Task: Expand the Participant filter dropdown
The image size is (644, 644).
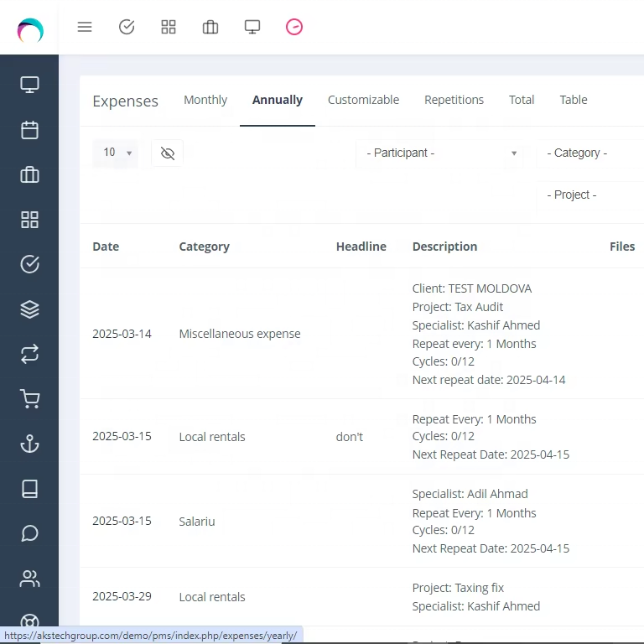Action: point(439,153)
